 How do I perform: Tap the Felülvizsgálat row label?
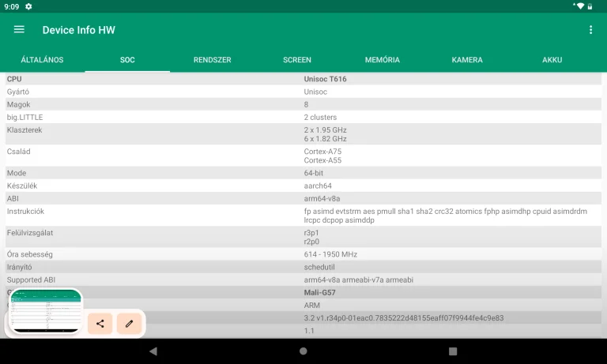30,233
